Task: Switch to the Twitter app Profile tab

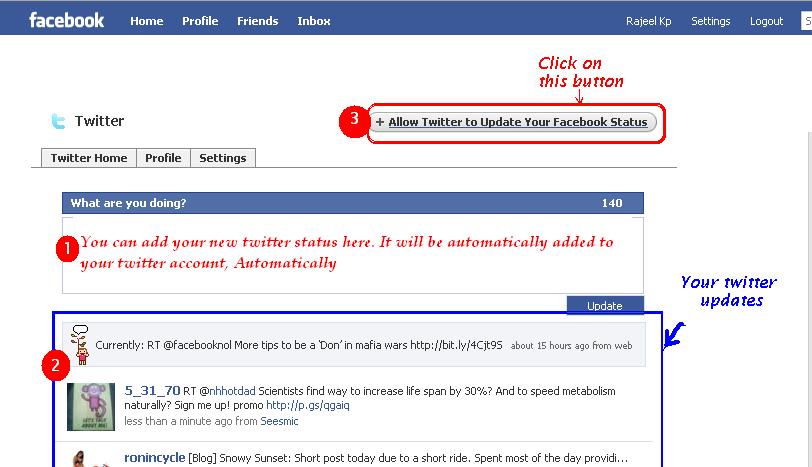Action: [163, 158]
